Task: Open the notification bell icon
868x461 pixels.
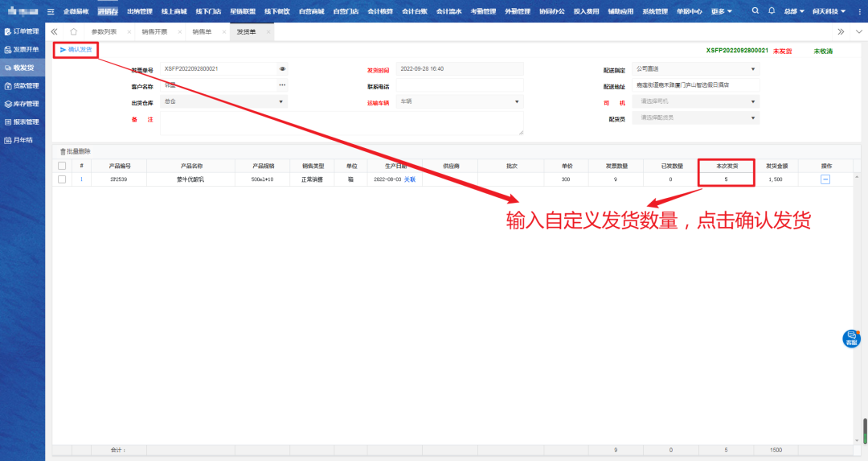Action: [x=772, y=11]
